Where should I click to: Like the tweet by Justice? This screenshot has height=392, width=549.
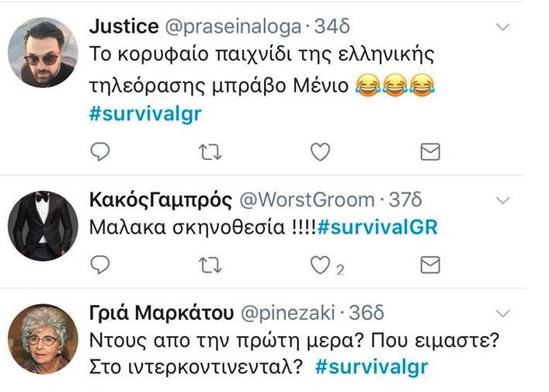click(321, 152)
